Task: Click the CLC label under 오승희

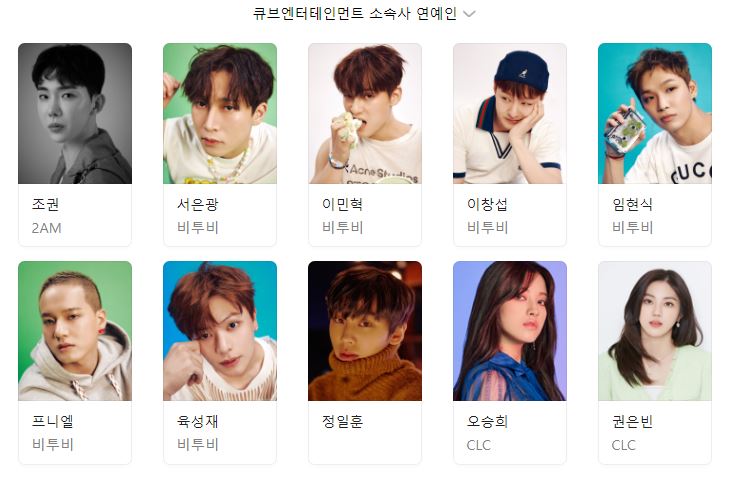Action: [478, 445]
